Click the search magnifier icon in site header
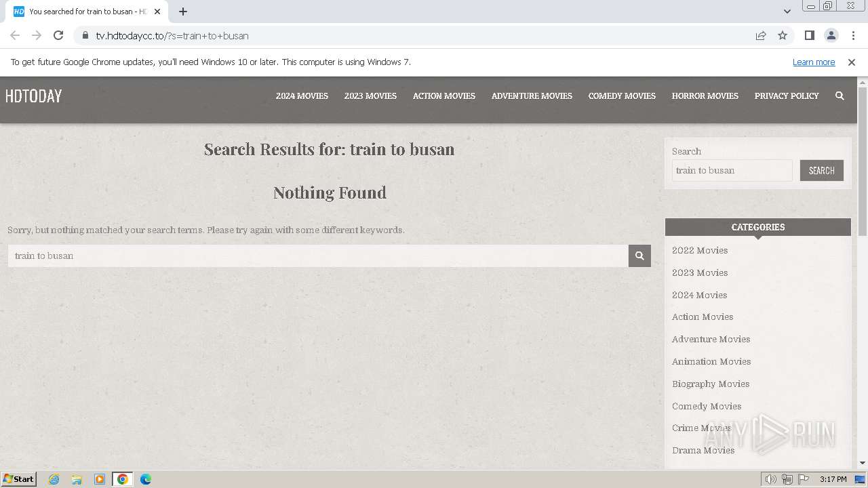The image size is (868, 488). pyautogui.click(x=840, y=96)
